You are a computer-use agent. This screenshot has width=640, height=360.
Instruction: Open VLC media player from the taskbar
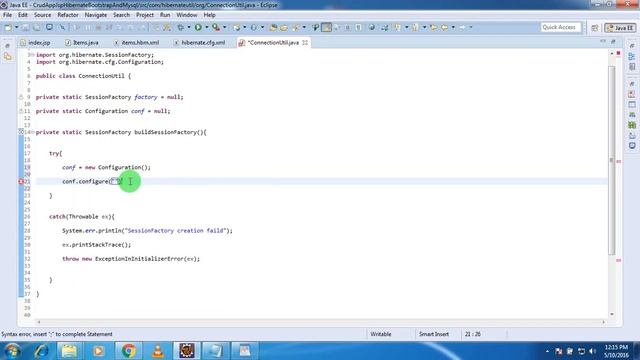[x=158, y=351]
